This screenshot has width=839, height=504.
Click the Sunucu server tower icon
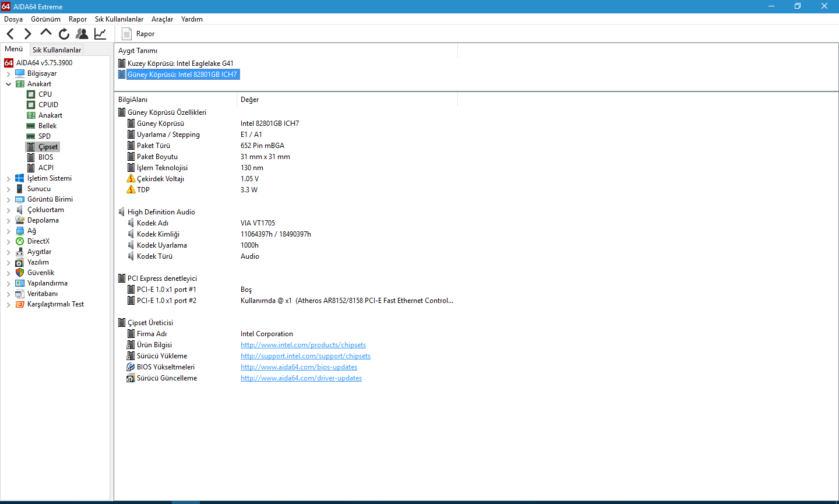[x=20, y=189]
